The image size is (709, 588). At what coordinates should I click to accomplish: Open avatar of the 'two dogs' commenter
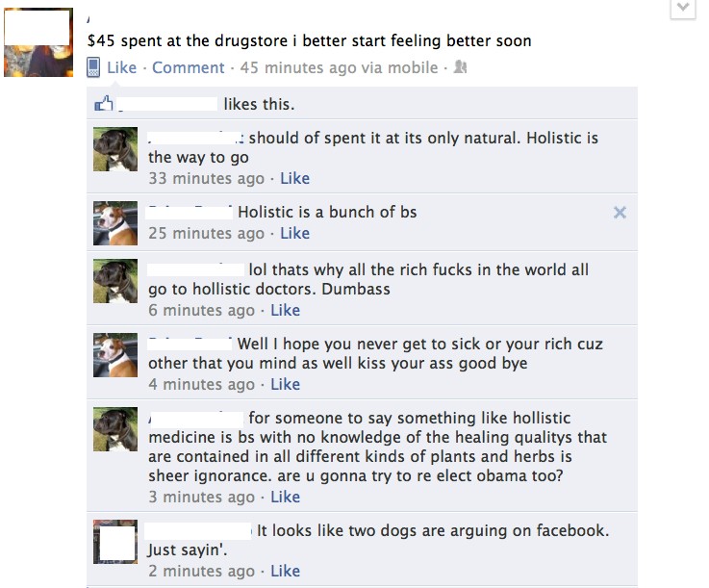[x=115, y=542]
